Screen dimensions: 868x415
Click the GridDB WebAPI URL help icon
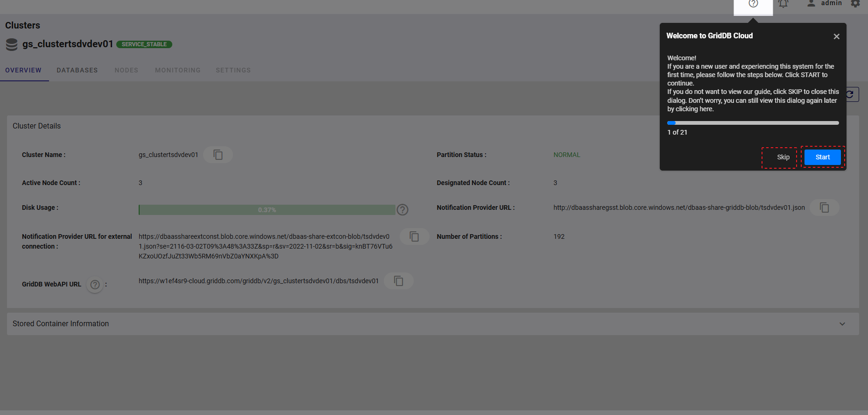pos(95,285)
